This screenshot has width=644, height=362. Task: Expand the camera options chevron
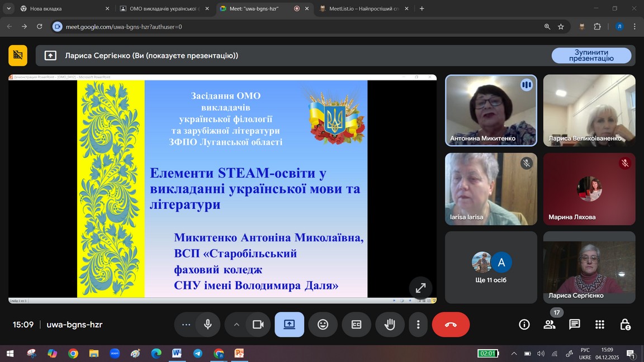tap(236, 325)
